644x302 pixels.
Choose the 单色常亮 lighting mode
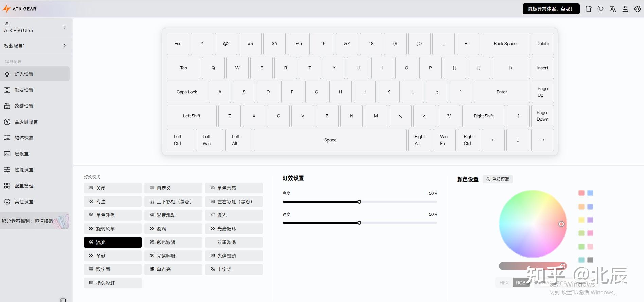click(x=234, y=188)
